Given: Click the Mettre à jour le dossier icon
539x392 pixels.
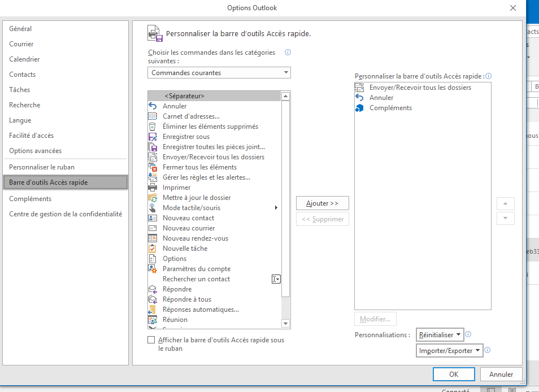Looking at the screenshot, I should tap(153, 198).
